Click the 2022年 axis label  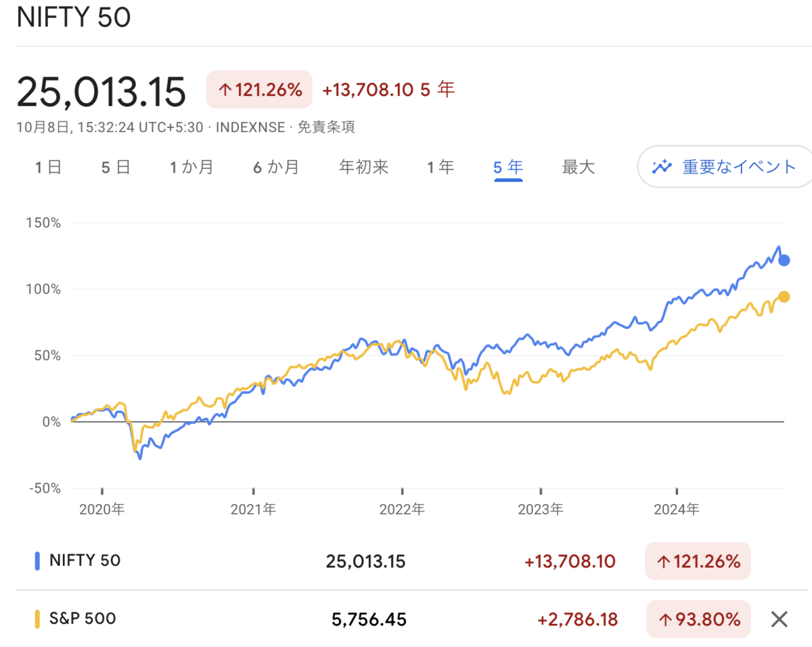click(x=403, y=509)
